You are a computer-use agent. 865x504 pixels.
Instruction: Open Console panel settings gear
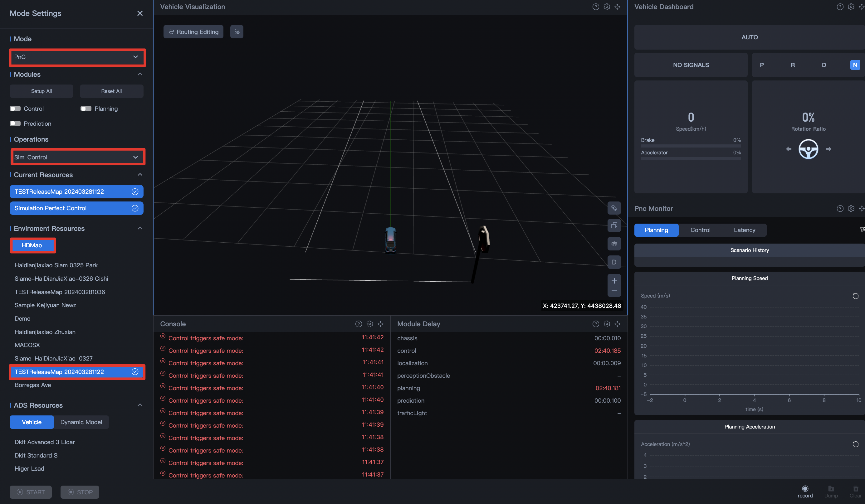(x=369, y=324)
